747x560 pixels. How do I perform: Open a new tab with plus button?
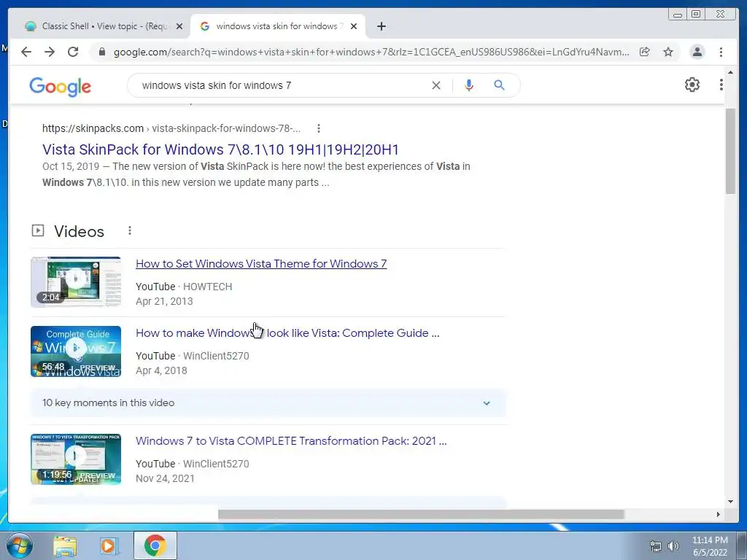pos(381,26)
